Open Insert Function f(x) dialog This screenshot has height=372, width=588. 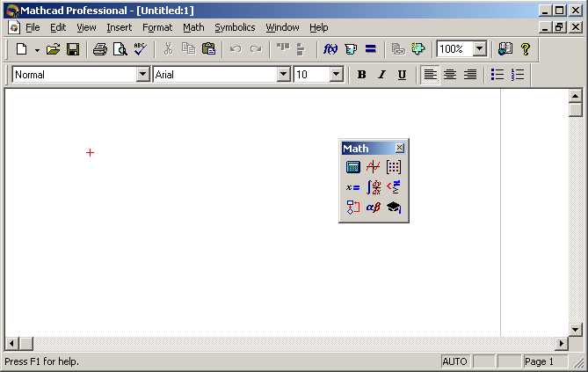point(330,49)
